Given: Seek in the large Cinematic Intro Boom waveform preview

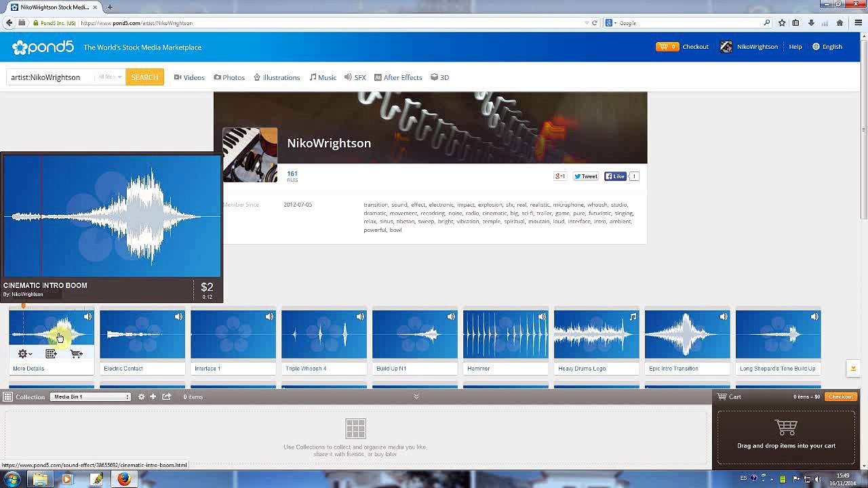Looking at the screenshot, I should pos(112,216).
